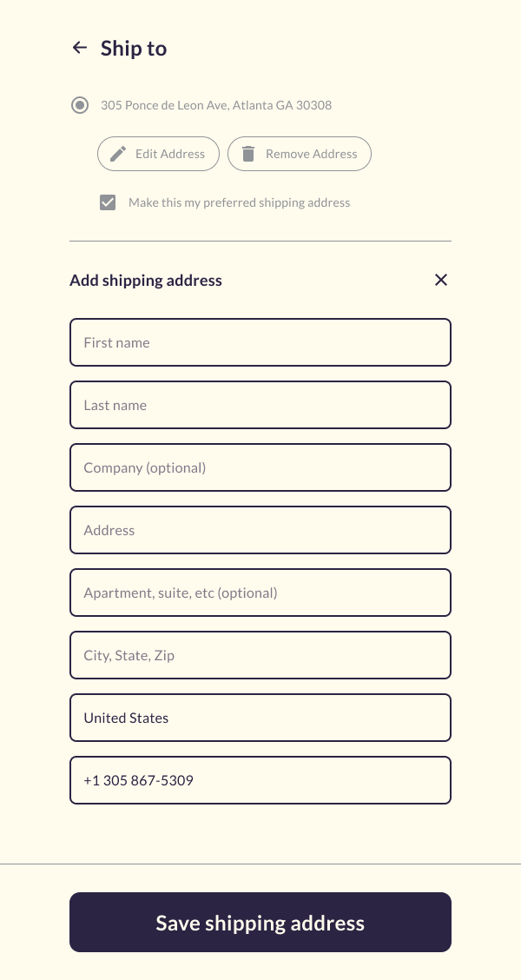Save the shipping address

[260, 922]
